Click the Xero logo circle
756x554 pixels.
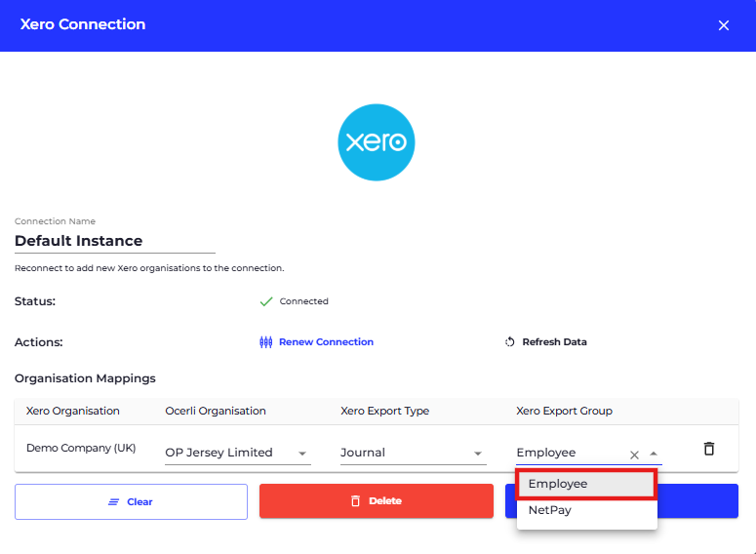(x=377, y=142)
